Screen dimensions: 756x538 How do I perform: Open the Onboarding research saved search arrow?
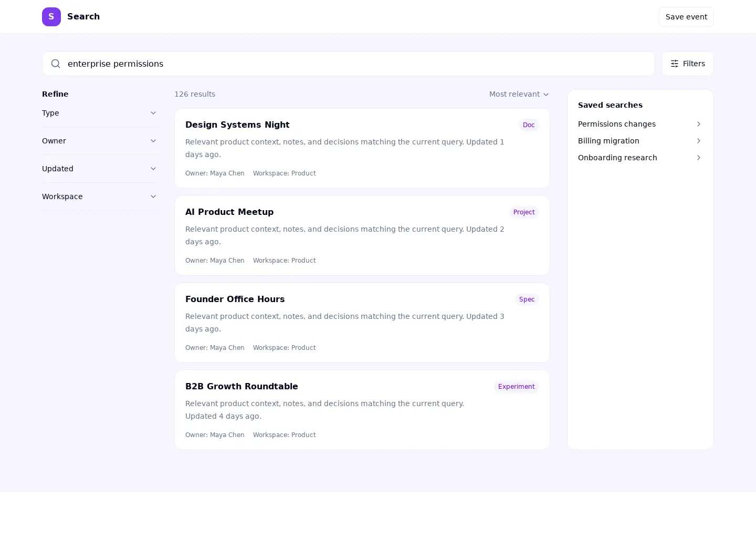pos(698,158)
